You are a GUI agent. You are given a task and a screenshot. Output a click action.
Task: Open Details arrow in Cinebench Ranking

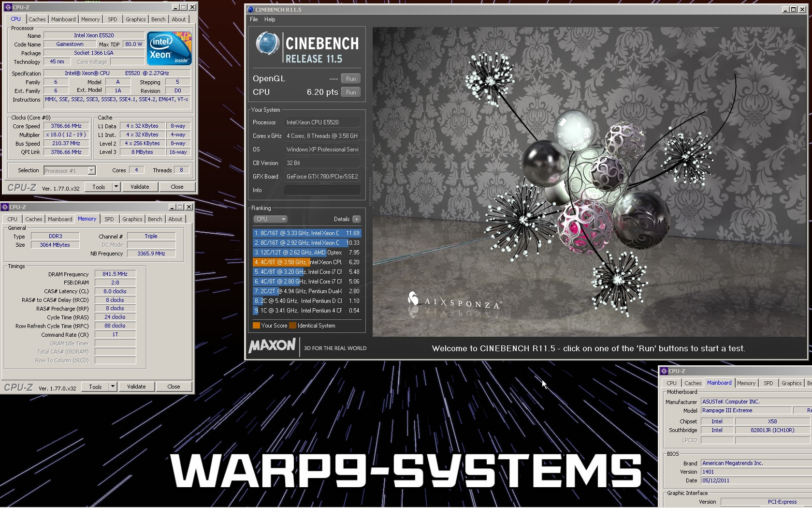click(357, 219)
